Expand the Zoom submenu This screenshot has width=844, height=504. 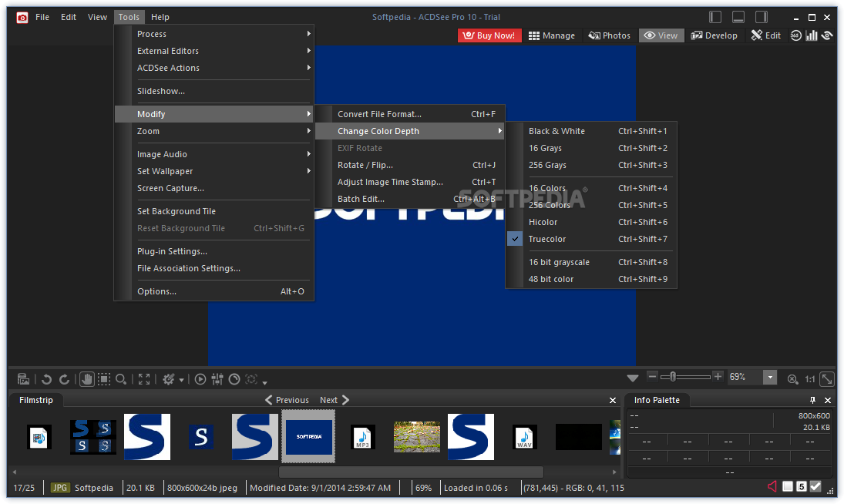[214, 131]
